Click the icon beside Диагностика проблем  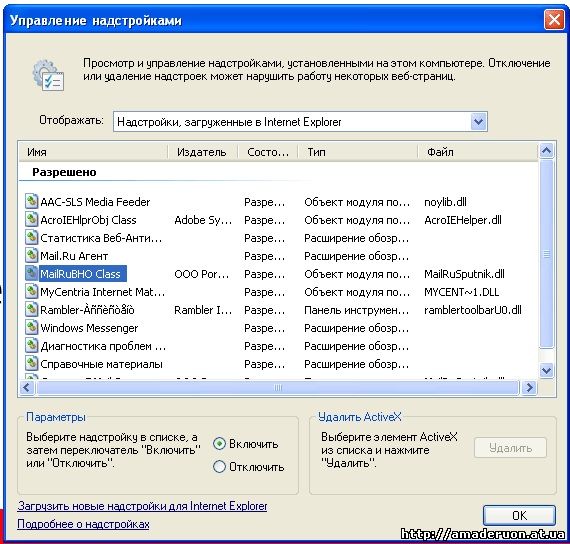pos(32,345)
